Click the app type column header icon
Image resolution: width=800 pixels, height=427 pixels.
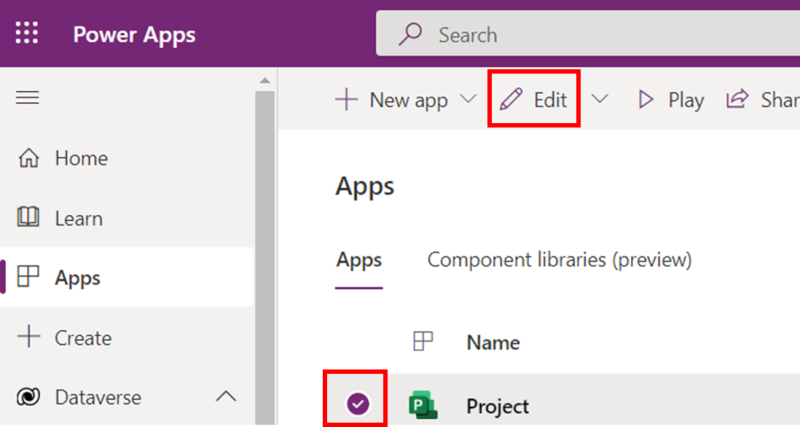click(x=423, y=341)
